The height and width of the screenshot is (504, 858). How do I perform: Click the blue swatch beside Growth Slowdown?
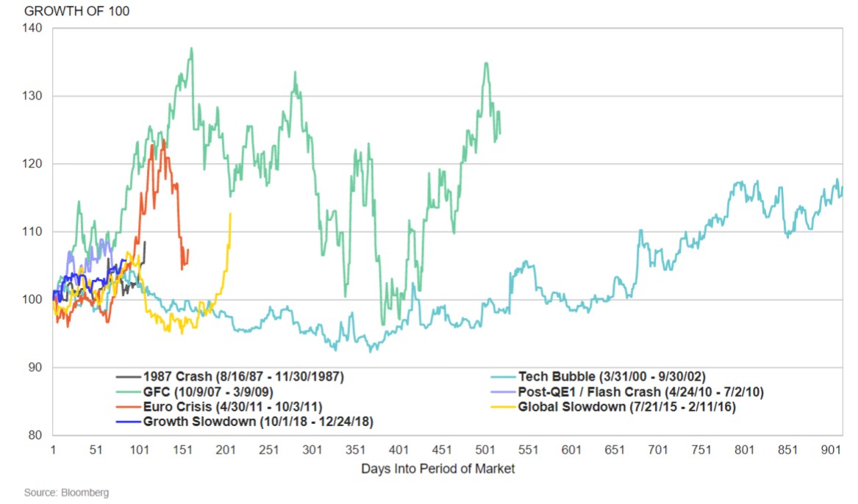[x=128, y=422]
